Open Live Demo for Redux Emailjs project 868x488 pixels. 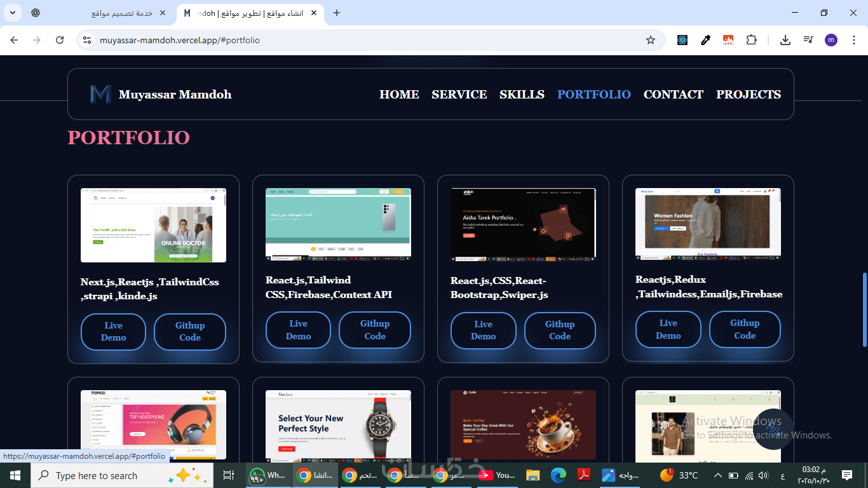coord(668,329)
